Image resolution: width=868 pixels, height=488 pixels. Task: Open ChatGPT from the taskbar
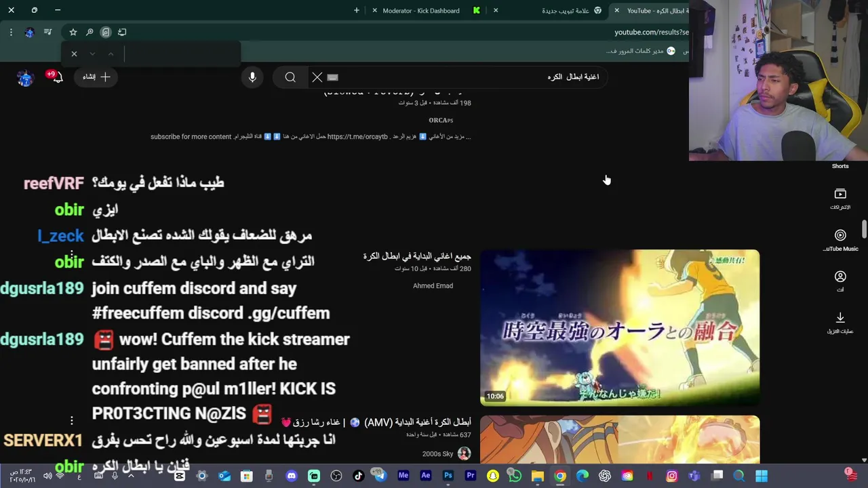604,476
